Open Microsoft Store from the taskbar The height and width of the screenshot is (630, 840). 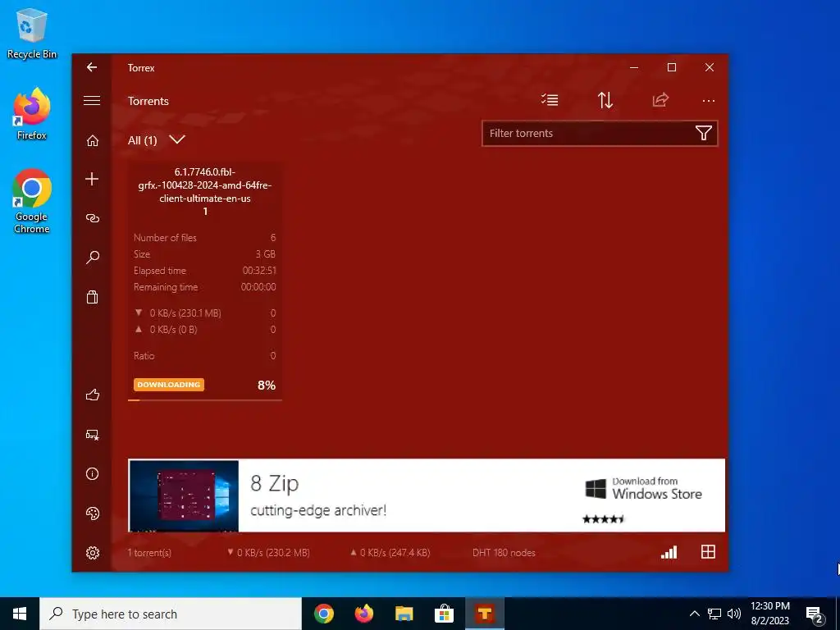pyautogui.click(x=444, y=614)
